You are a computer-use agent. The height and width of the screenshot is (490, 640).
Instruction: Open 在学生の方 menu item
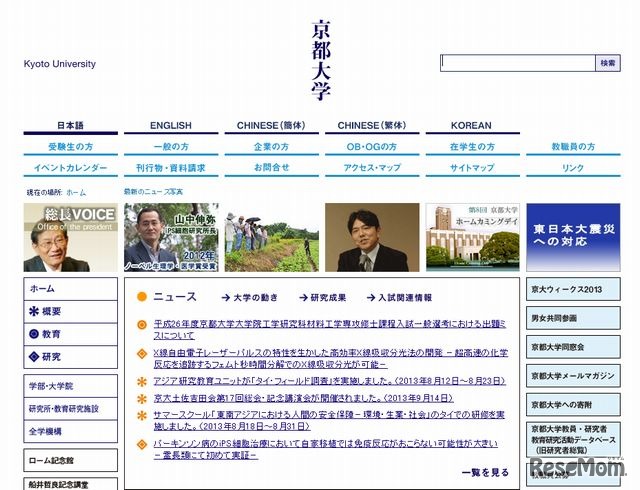click(x=472, y=147)
